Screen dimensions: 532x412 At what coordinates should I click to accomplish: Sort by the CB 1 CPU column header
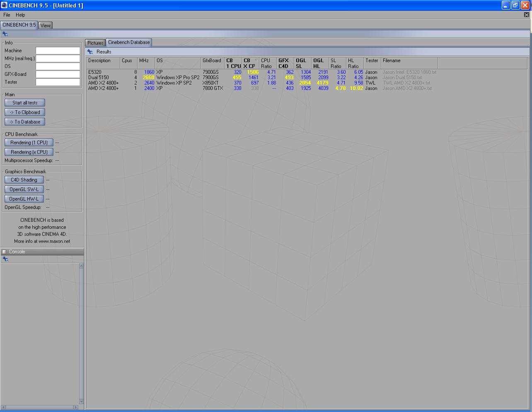(233, 63)
